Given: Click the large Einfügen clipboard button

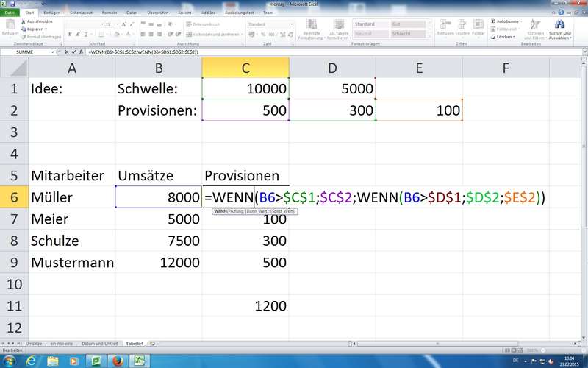Looking at the screenshot, I should point(10,28).
